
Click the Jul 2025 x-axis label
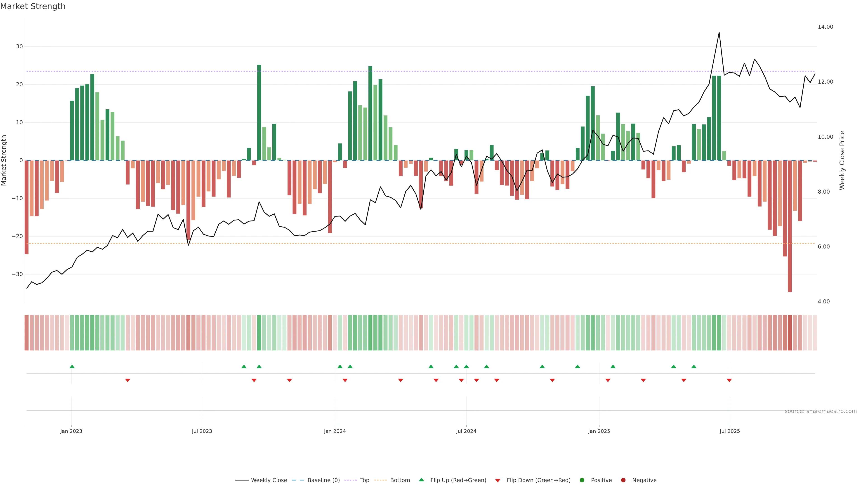point(729,431)
